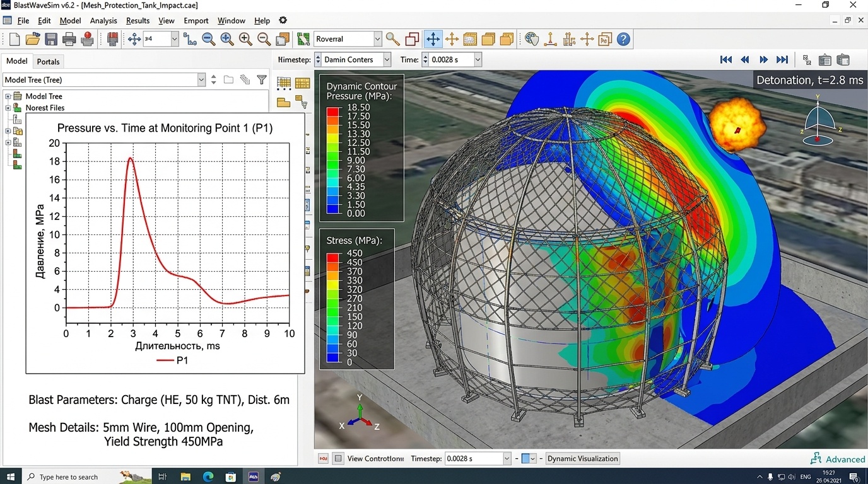
Task: Open the Analysis menu
Action: click(x=103, y=21)
